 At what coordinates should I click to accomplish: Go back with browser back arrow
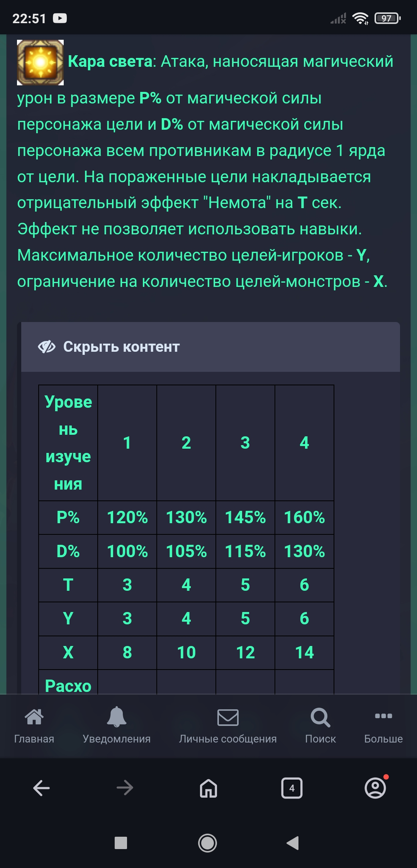pyautogui.click(x=41, y=788)
